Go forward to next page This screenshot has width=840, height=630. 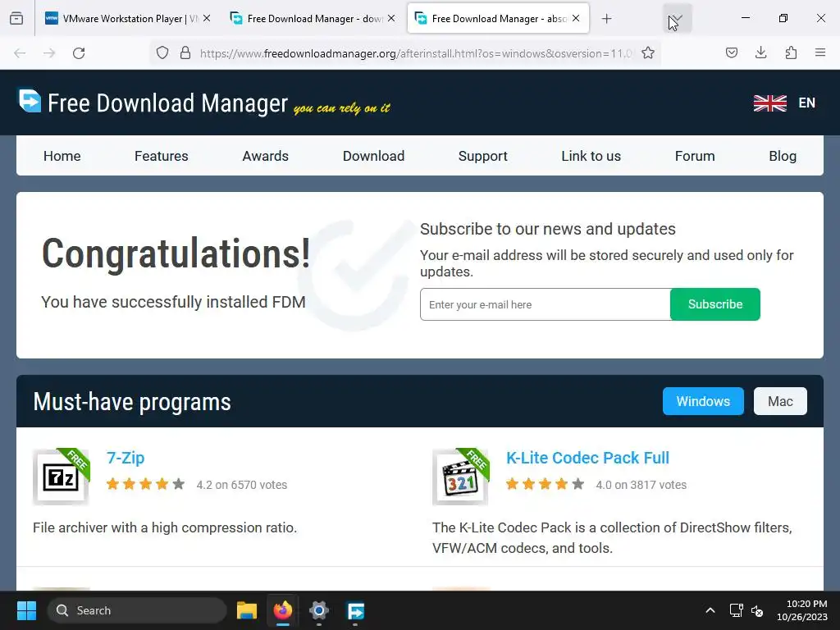point(49,53)
